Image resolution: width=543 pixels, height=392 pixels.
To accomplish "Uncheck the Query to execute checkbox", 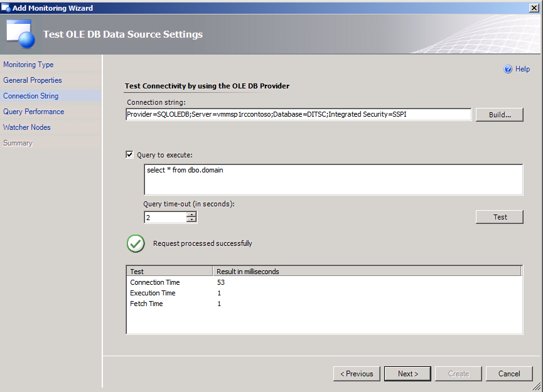I will coord(129,155).
